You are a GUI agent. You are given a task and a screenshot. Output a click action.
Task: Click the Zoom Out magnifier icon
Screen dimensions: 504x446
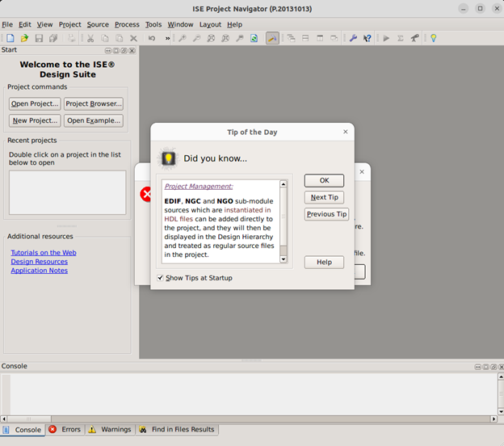pyautogui.click(x=197, y=38)
